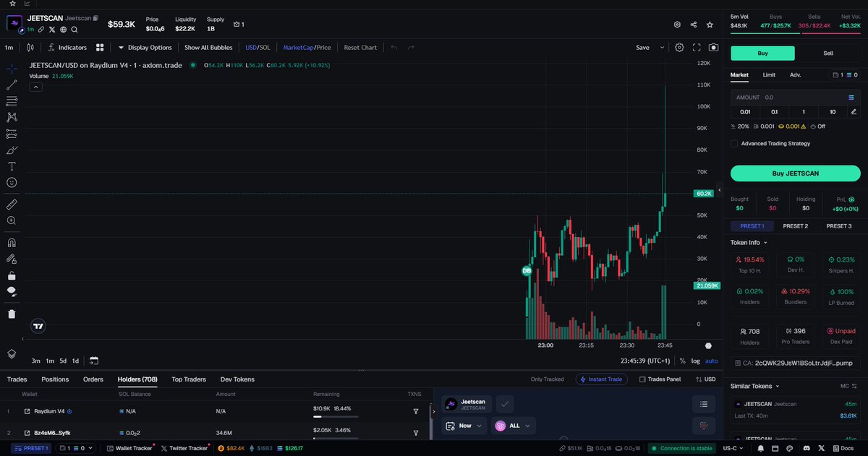Collapse the Token Info section
This screenshot has width=868, height=456.
coord(749,243)
